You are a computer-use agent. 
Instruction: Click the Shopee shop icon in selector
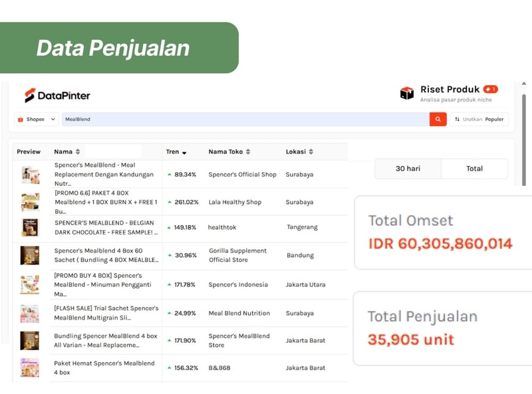tap(21, 120)
